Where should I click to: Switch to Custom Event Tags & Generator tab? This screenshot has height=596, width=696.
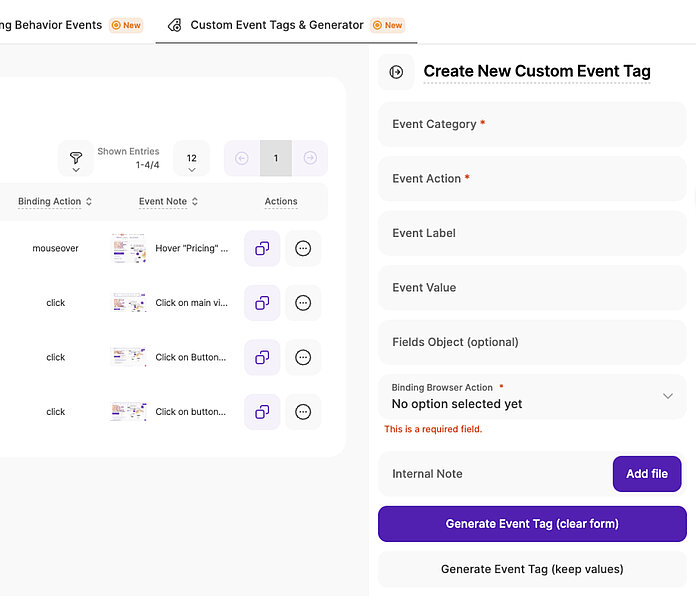click(277, 25)
